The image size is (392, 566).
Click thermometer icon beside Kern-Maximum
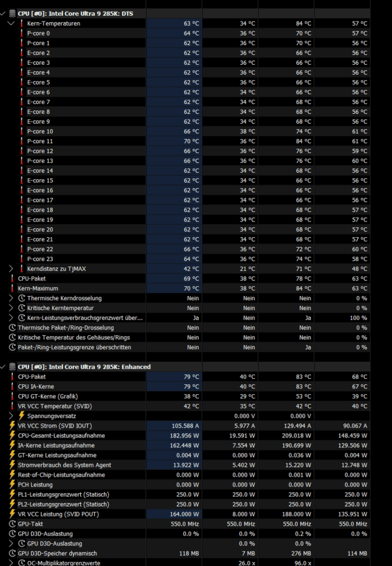(12, 289)
